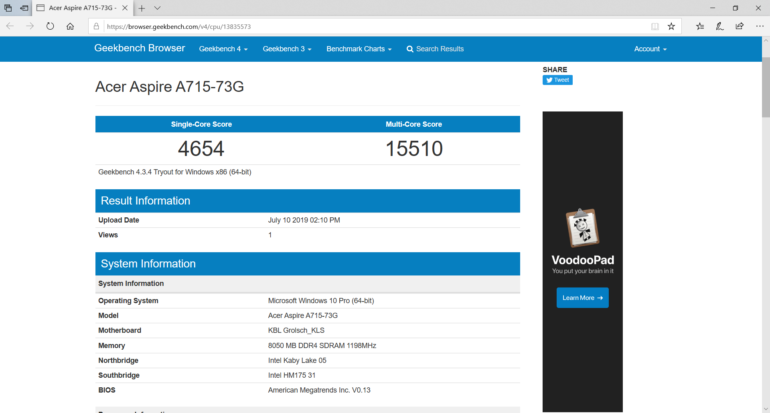The width and height of the screenshot is (770, 413).
Task: Click southbridge value Intel HM175 31
Action: tap(292, 375)
